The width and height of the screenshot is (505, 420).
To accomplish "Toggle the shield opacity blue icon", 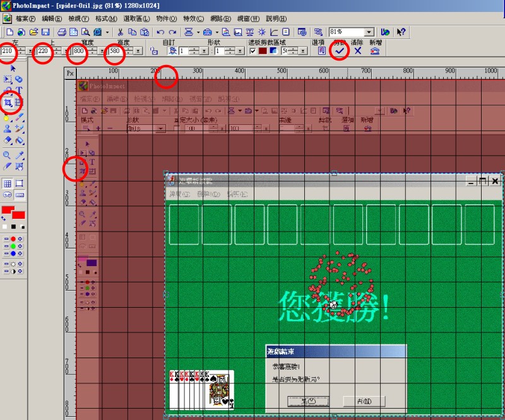I will 274,51.
